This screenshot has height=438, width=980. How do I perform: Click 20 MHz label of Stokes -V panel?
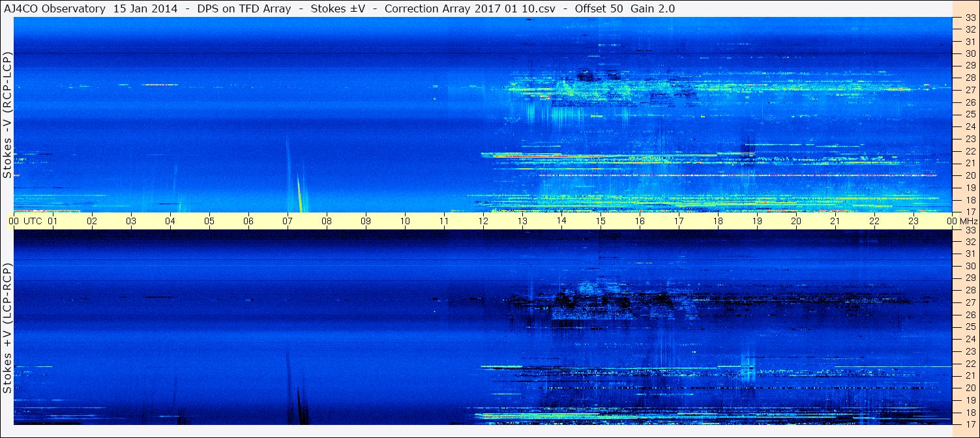(970, 175)
